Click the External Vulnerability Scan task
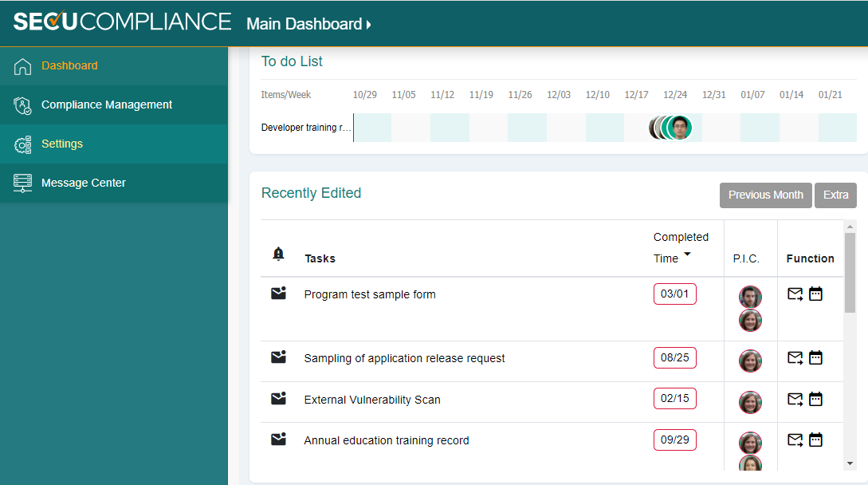The width and height of the screenshot is (868, 485). [372, 400]
